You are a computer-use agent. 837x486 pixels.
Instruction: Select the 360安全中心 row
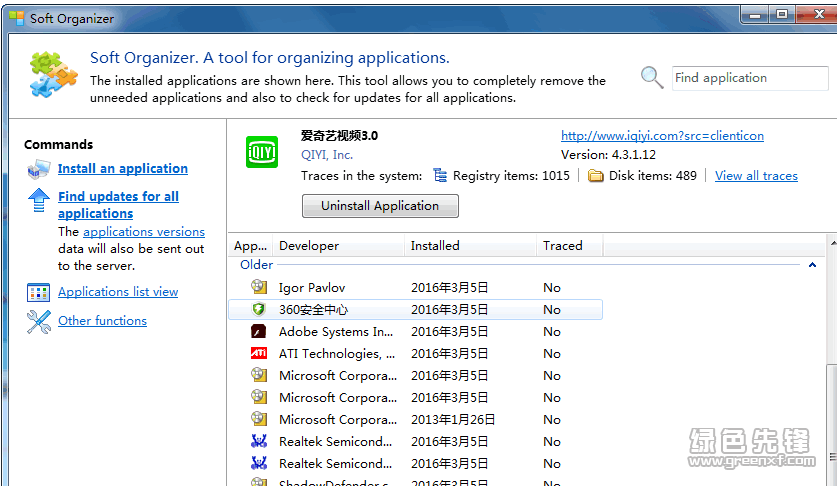(415, 310)
